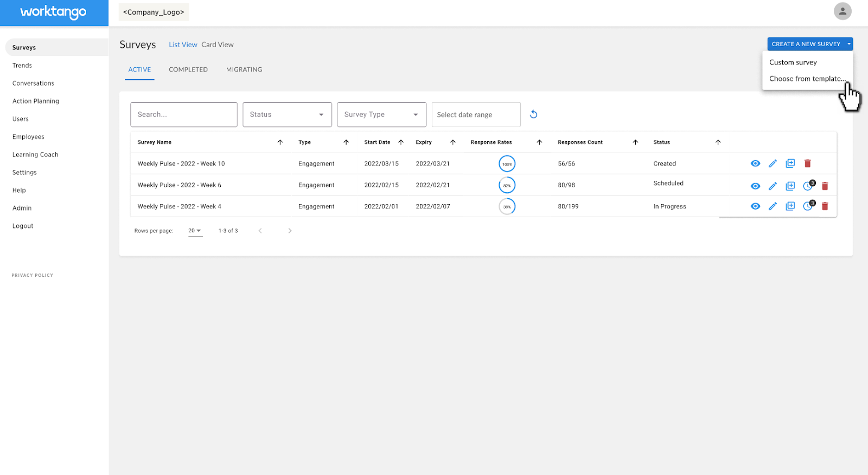Sort by Type column arrow
The image size is (868, 475).
coord(346,142)
